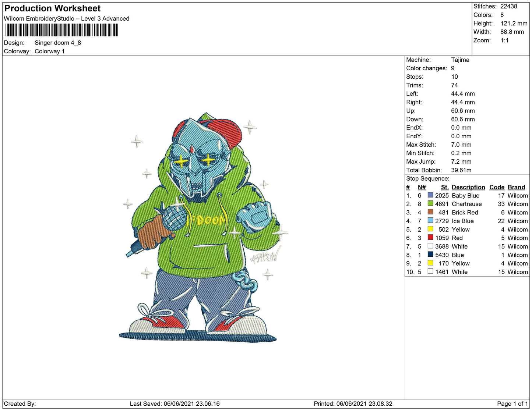Click the yellow swatch in stop row 5
Image resolution: width=532 pixels, height=409 pixels.
[x=430, y=229]
